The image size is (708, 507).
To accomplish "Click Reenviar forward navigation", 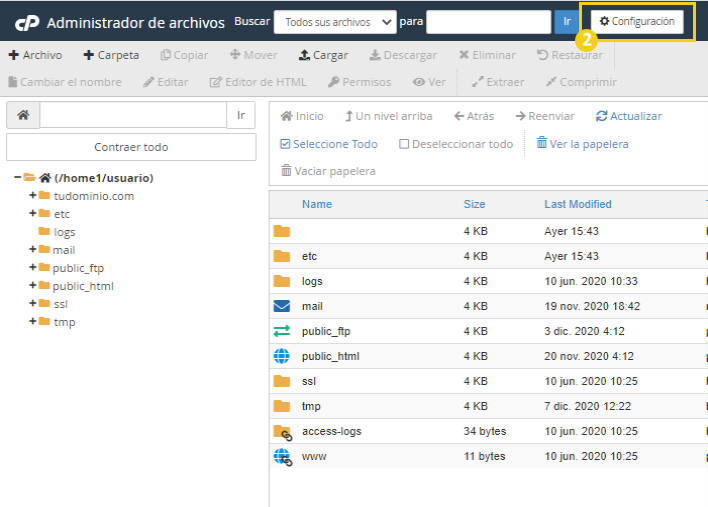I will point(545,116).
